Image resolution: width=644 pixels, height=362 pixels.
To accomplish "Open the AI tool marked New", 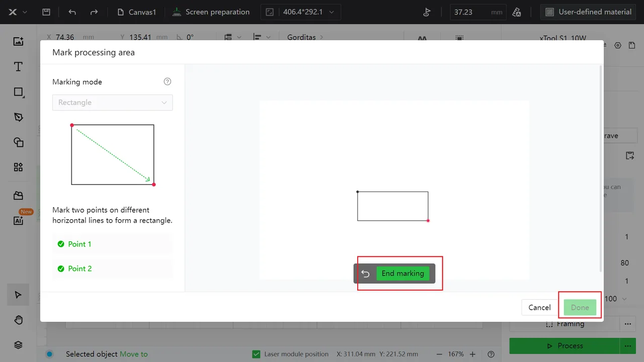I will 18,220.
